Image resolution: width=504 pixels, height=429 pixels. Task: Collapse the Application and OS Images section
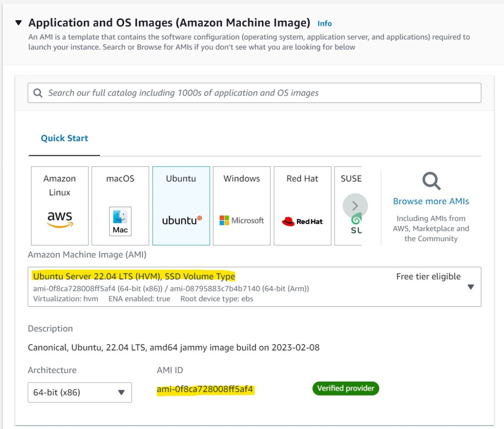tap(18, 23)
